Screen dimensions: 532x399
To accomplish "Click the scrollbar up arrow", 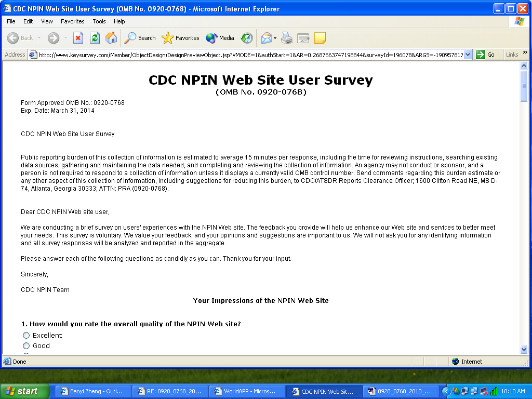I will point(524,66).
